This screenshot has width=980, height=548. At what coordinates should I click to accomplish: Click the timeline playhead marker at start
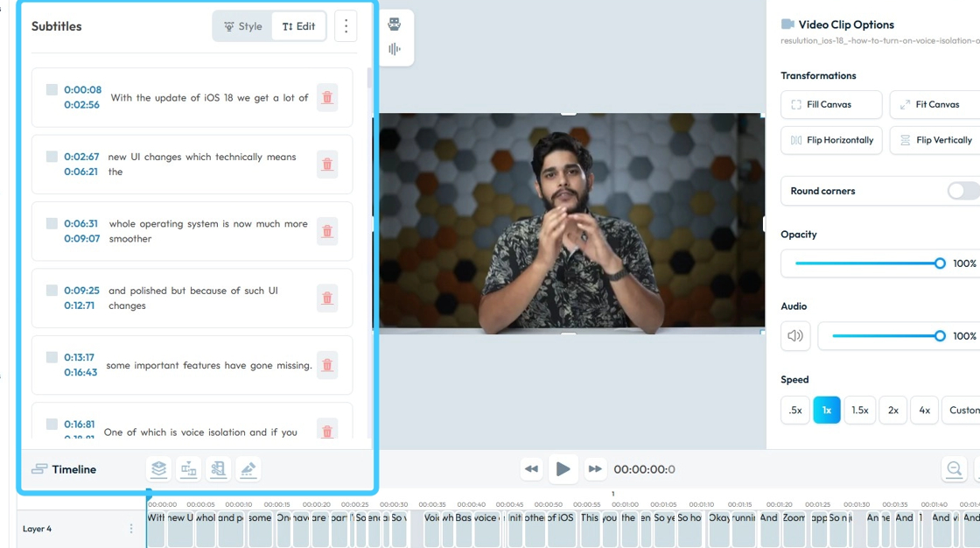coord(149,495)
